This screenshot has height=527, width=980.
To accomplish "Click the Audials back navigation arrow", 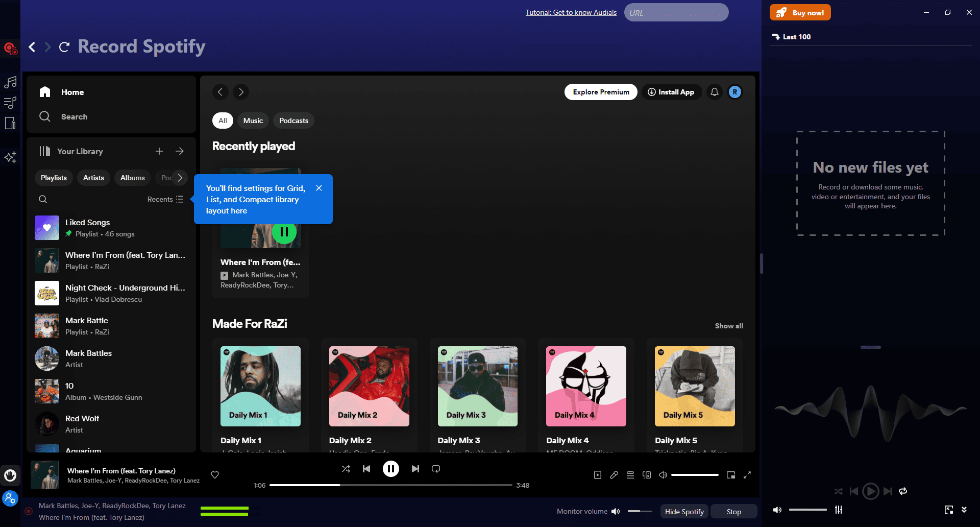I will 32,47.
